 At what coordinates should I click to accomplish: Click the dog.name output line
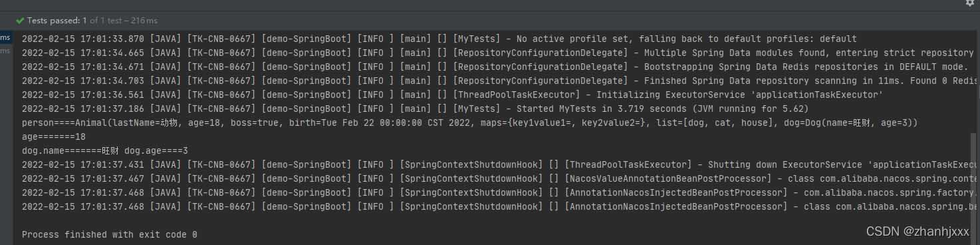click(x=105, y=150)
